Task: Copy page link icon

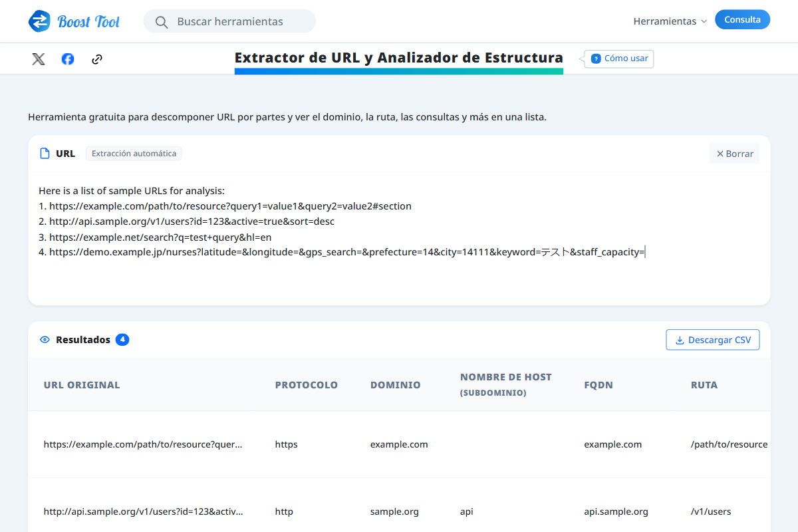Action: [x=97, y=59]
